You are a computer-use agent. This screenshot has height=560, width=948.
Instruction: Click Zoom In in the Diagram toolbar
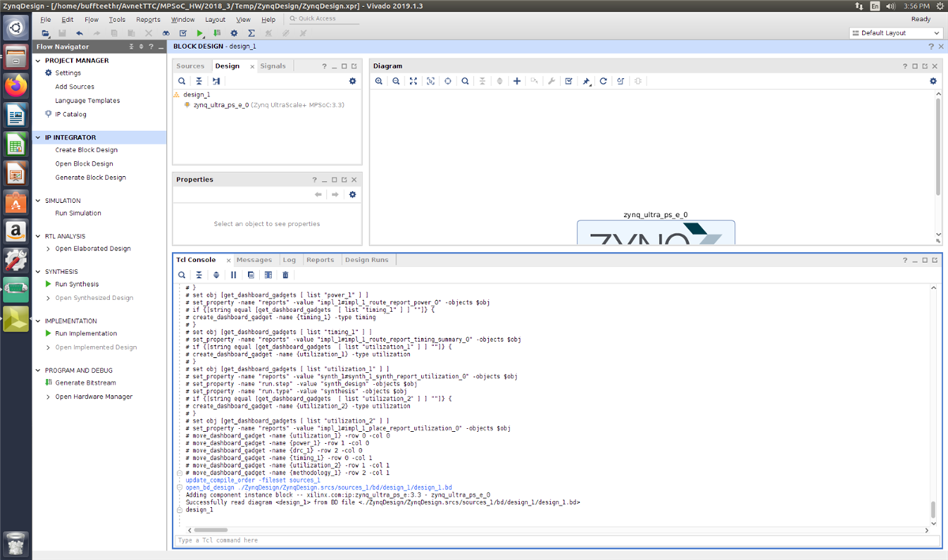click(x=379, y=81)
